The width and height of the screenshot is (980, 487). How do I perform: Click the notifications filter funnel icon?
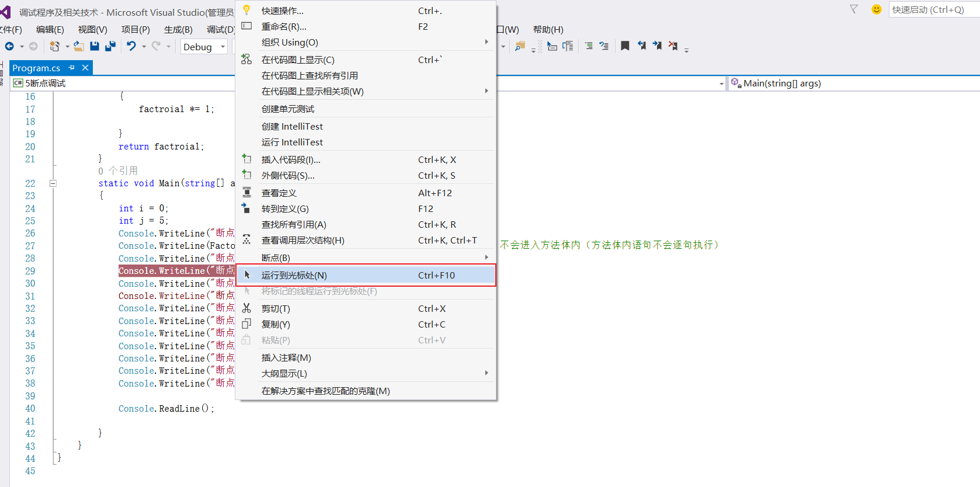(854, 9)
